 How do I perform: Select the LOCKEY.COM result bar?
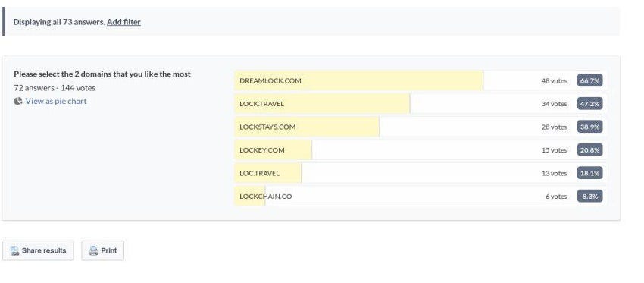[420, 149]
